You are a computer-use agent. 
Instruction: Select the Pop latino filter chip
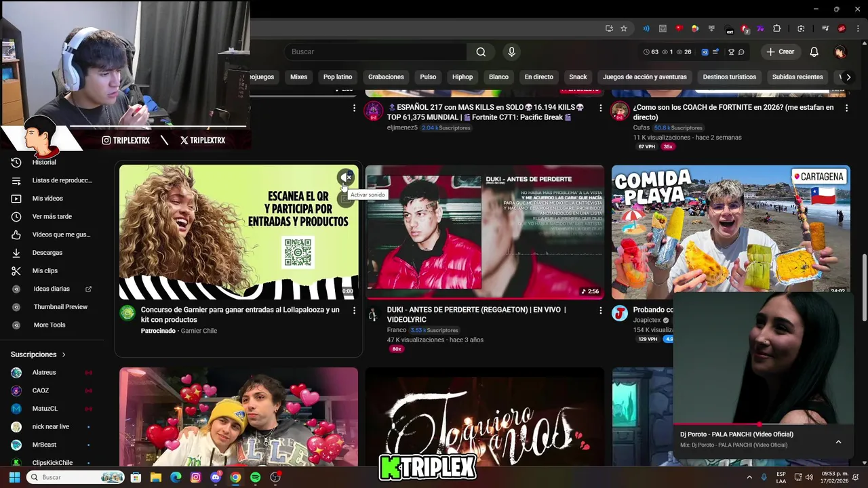338,77
